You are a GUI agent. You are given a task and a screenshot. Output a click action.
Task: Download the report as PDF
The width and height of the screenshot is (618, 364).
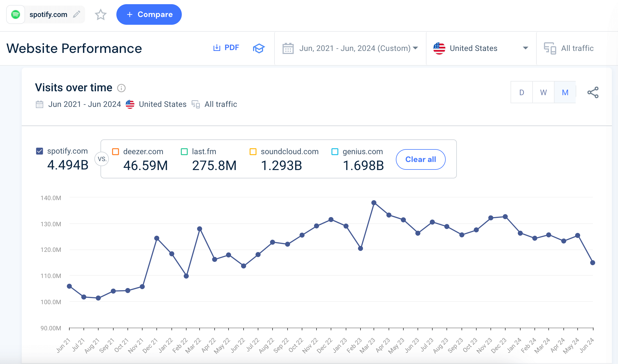coord(226,48)
